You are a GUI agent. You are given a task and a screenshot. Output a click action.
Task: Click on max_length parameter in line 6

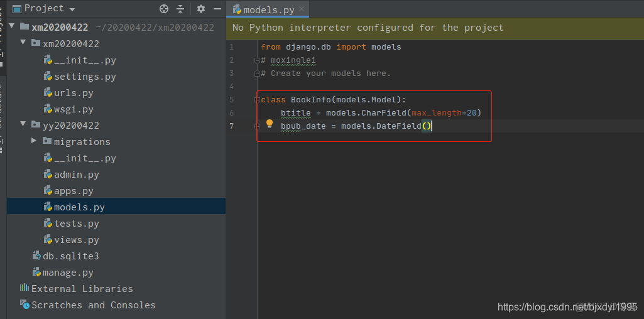(x=437, y=113)
